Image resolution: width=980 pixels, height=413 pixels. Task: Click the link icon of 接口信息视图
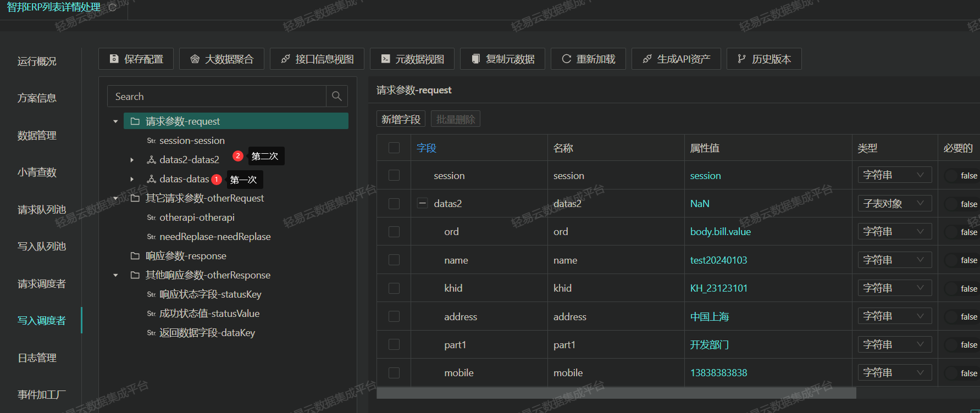point(286,59)
